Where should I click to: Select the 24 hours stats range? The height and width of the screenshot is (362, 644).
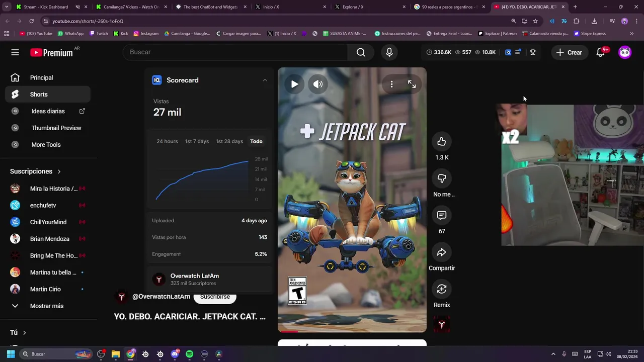167,141
